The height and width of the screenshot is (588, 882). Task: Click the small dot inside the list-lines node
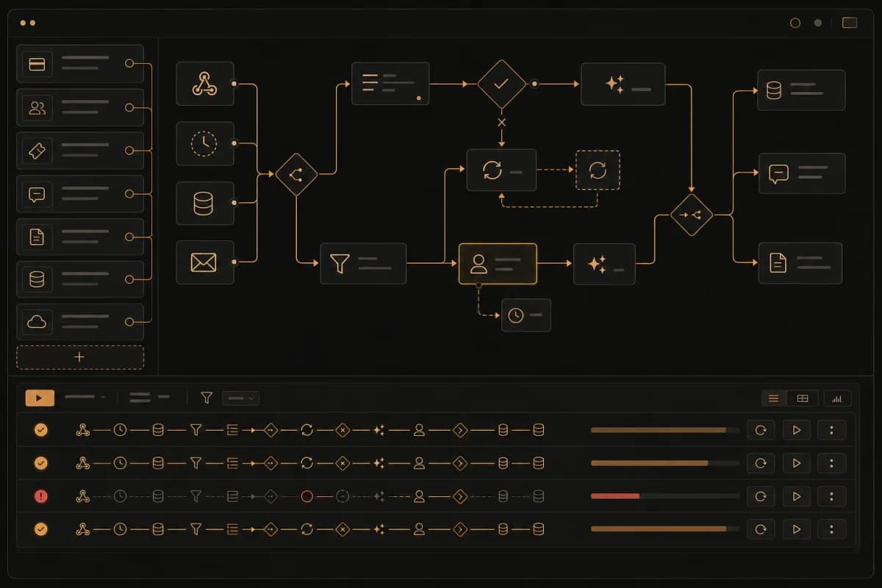(418, 96)
